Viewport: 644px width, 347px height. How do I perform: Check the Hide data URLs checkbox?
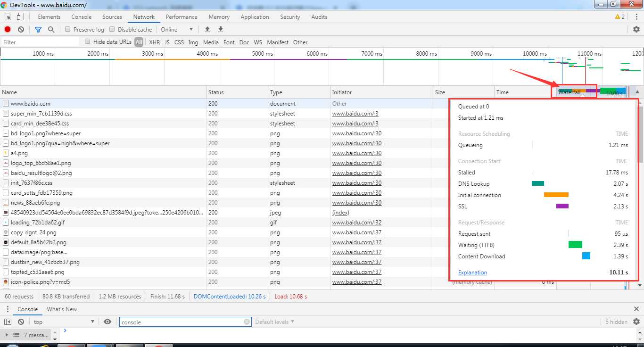point(88,41)
